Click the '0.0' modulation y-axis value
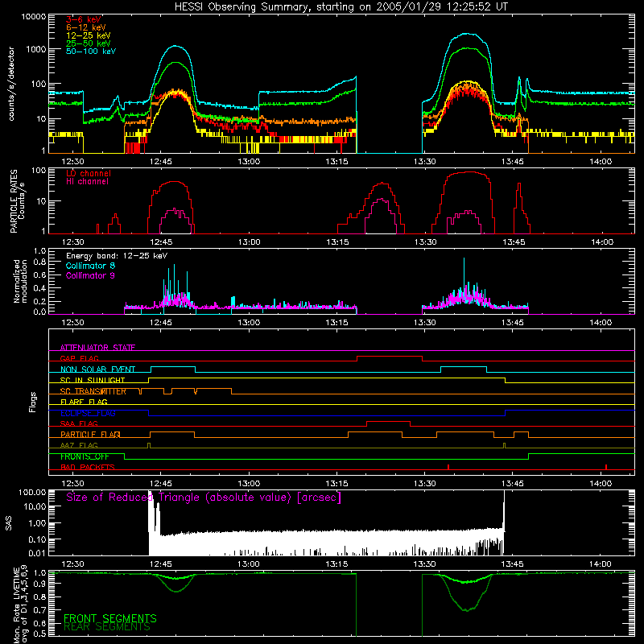644x644 pixels. coord(39,312)
